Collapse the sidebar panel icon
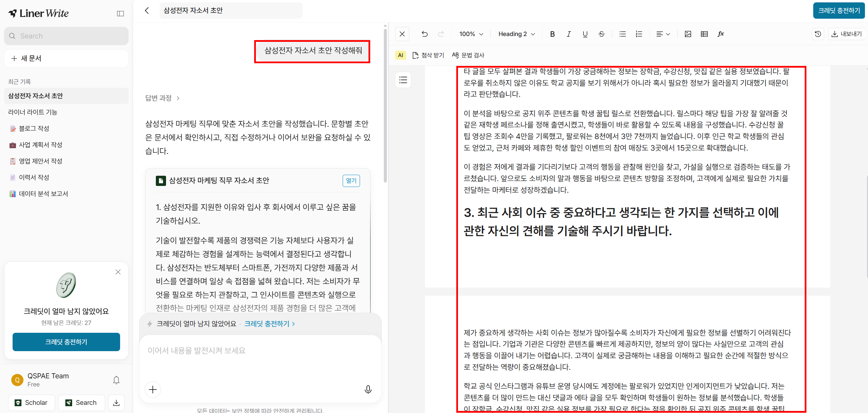The height and width of the screenshot is (413, 868). pos(120,14)
